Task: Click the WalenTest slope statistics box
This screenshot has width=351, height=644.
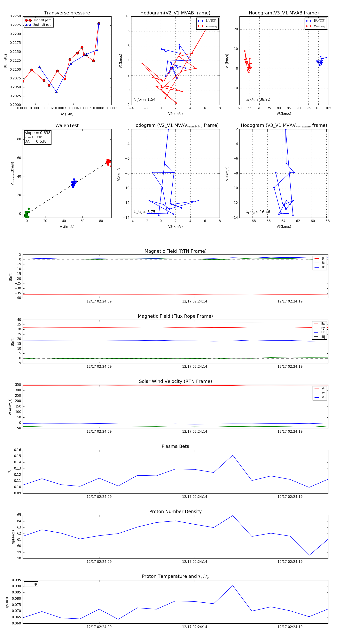Action: (x=37, y=137)
